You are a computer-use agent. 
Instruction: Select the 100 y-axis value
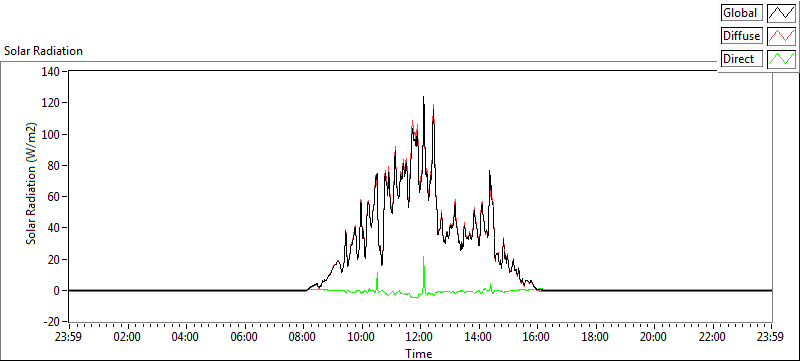(51, 134)
